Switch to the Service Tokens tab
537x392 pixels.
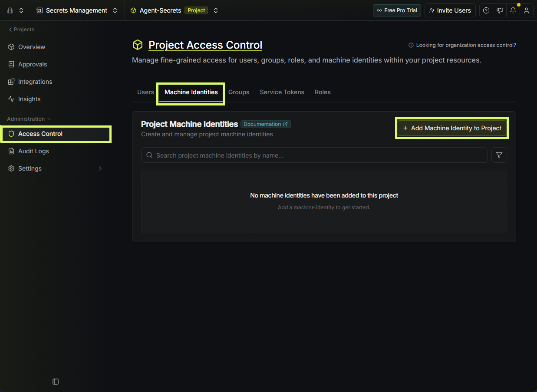282,92
